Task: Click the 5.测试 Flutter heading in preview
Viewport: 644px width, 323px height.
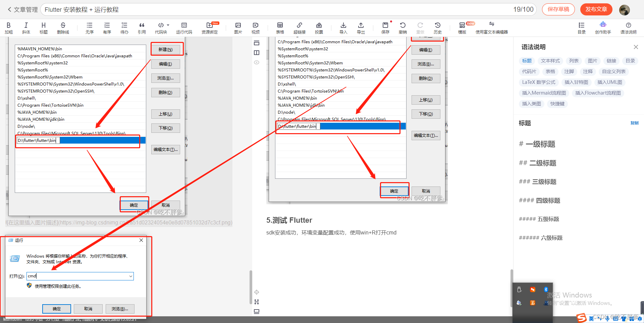Action: 289,220
